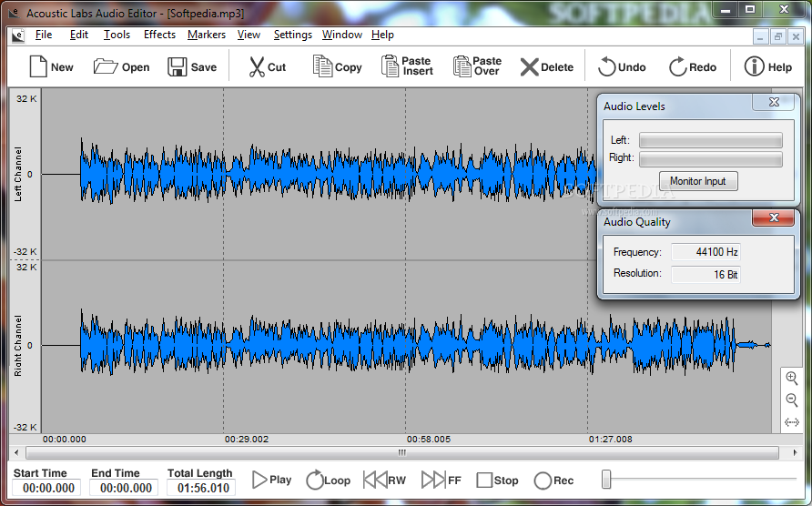Click the Frequency value 44100 Hz

[705, 252]
